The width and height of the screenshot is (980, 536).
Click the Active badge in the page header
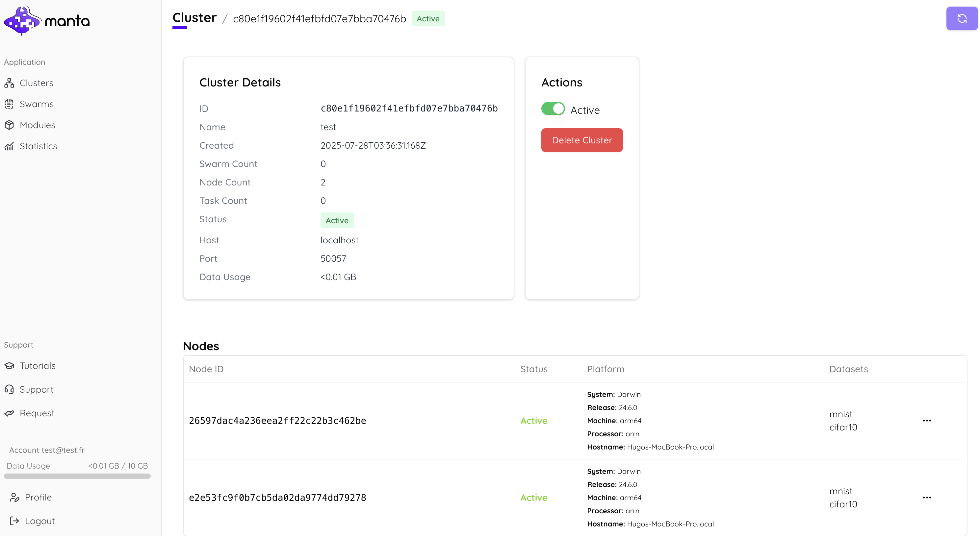point(428,19)
